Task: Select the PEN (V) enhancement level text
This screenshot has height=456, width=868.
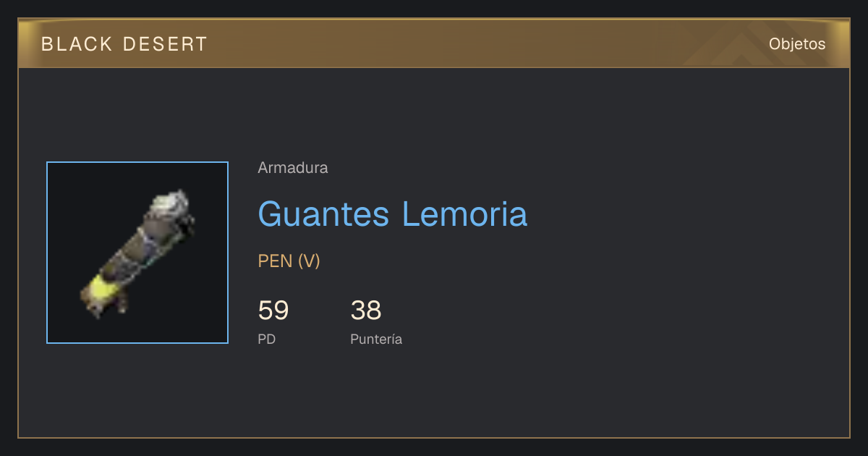Action: point(289,261)
